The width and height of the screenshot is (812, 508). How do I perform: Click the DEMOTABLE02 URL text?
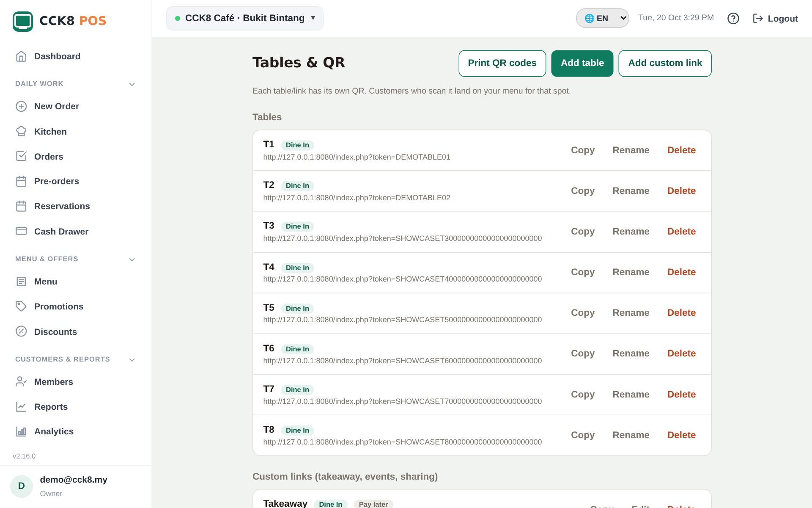coord(357,198)
